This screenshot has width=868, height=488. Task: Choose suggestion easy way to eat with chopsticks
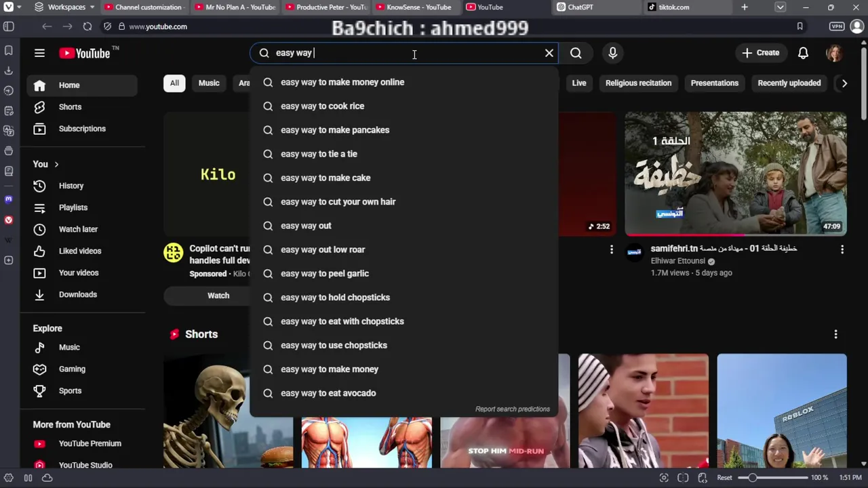[403, 321]
